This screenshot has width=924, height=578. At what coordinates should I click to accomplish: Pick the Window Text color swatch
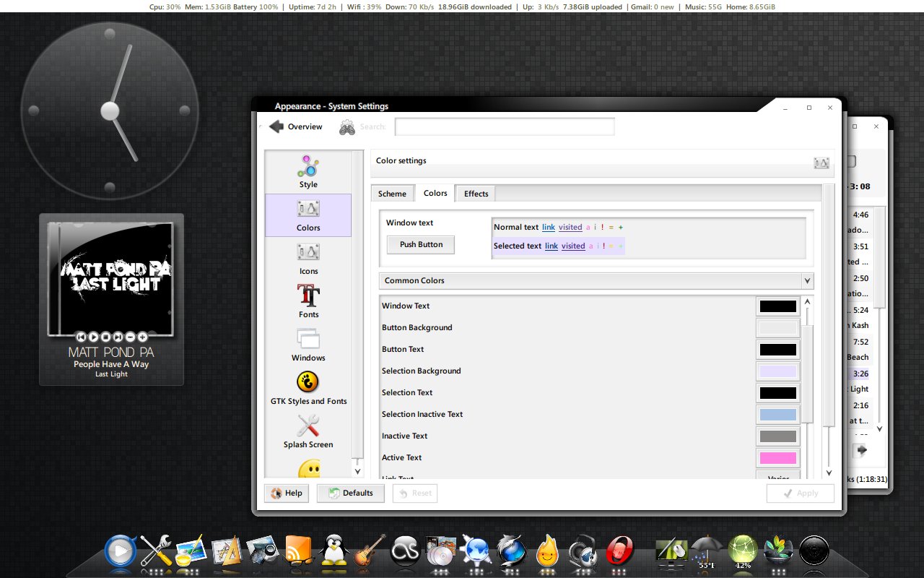(778, 306)
